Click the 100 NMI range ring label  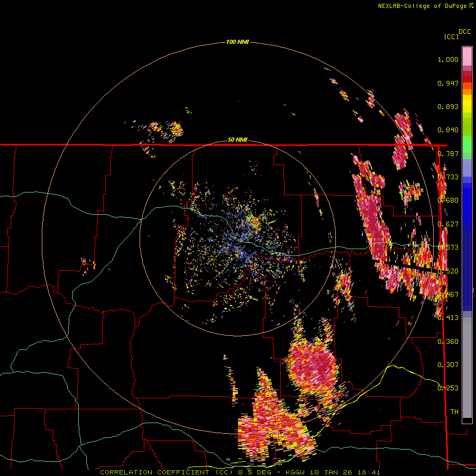tap(237, 42)
